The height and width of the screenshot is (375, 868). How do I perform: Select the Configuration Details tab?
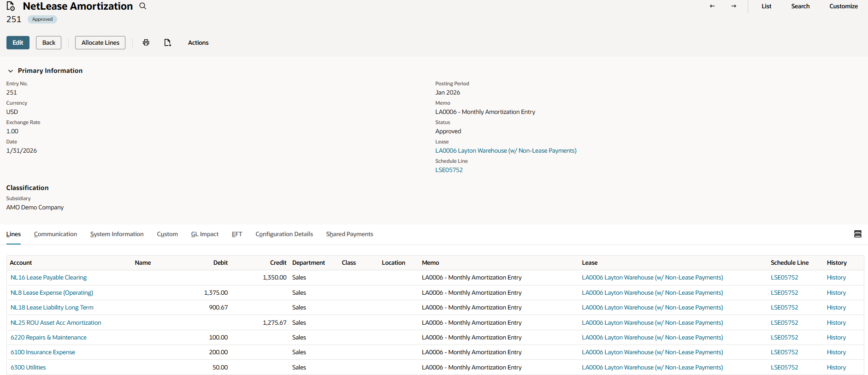click(284, 234)
